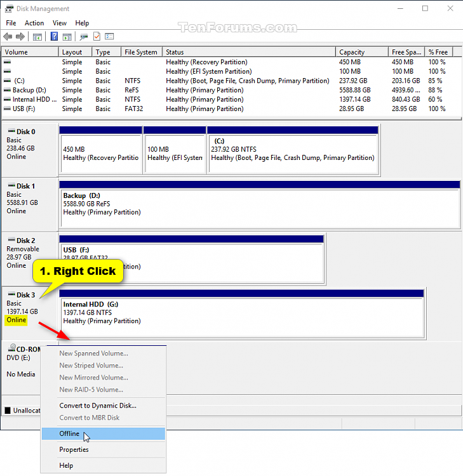The width and height of the screenshot is (463, 476).
Task: Click the Disk 1 label in disk pane
Action: click(x=25, y=186)
